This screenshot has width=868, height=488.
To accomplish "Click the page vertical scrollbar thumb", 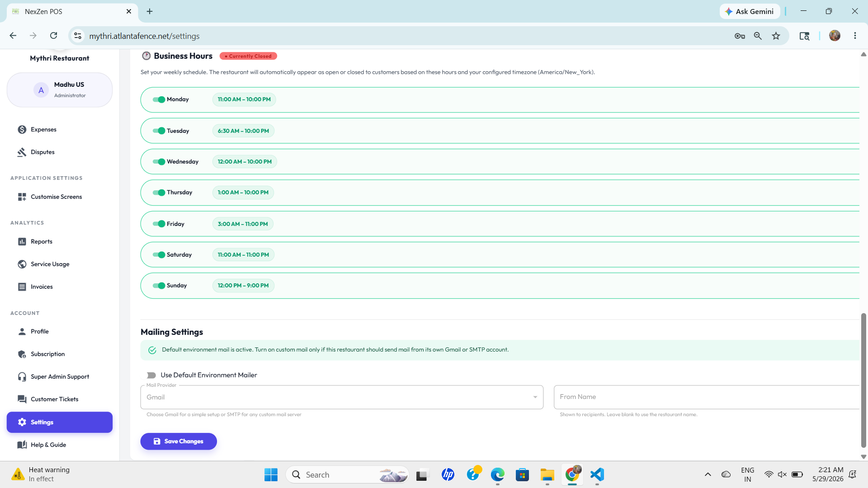I will pyautogui.click(x=863, y=380).
